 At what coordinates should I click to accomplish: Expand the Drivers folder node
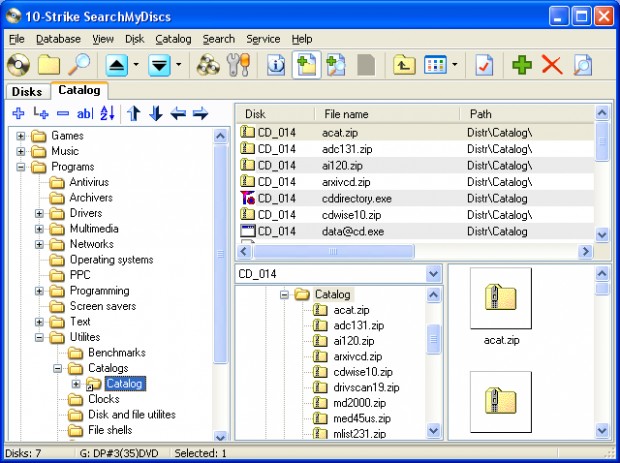coord(39,214)
